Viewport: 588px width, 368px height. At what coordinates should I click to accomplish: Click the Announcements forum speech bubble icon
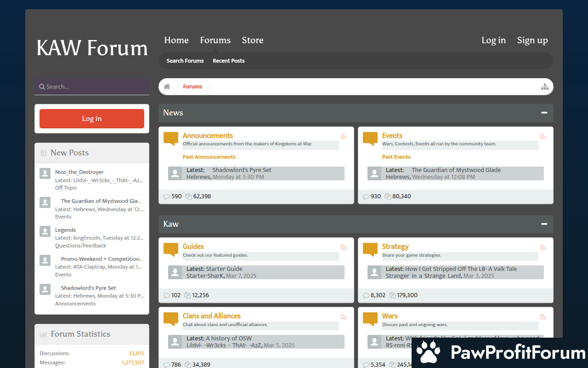(x=171, y=139)
